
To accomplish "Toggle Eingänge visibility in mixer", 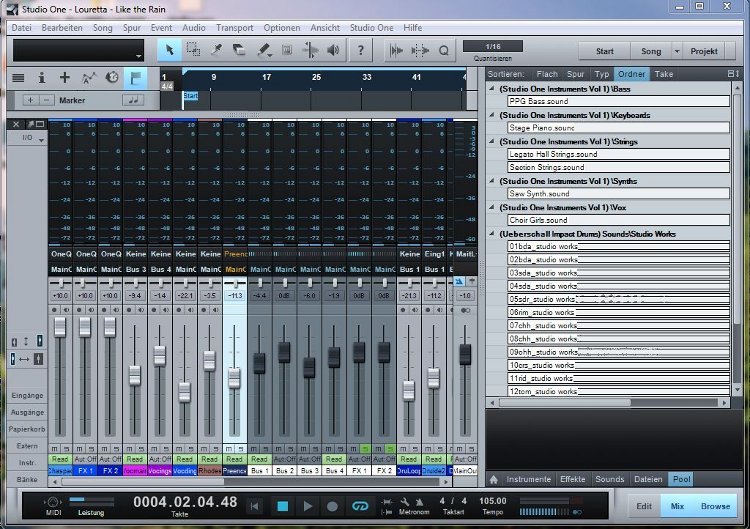I will coord(27,396).
